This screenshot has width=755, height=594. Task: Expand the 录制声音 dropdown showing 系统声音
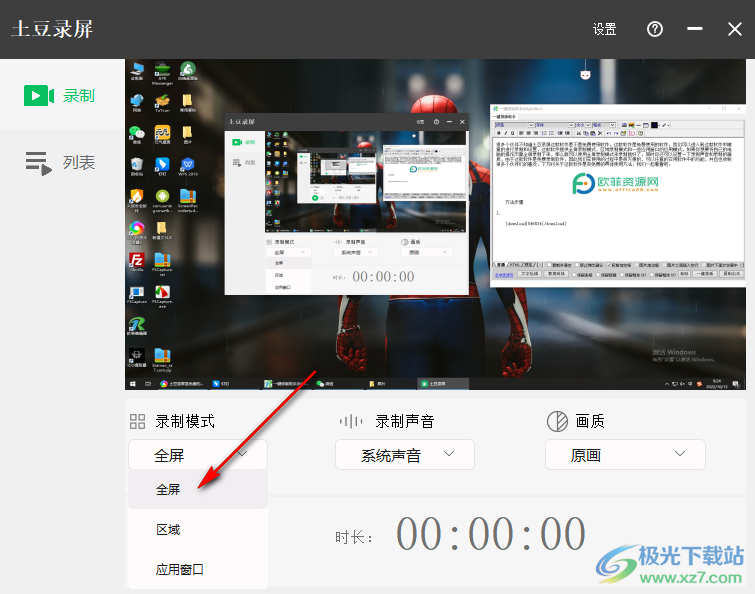click(405, 454)
